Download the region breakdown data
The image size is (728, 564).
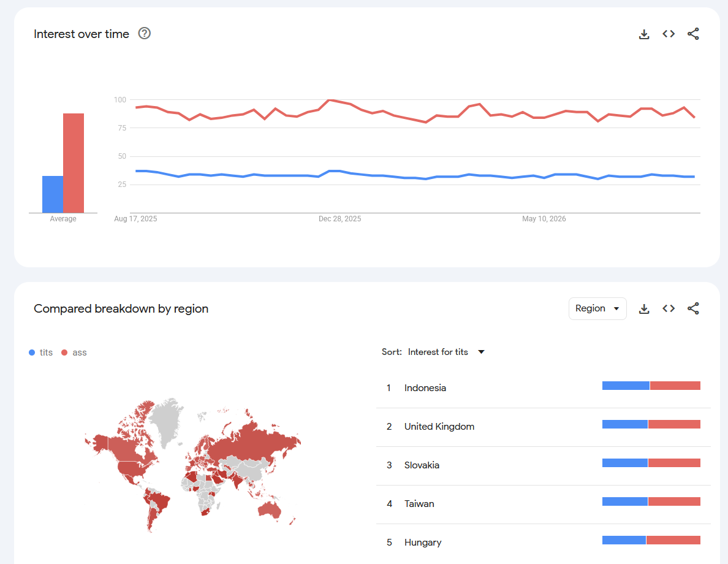[x=644, y=308]
